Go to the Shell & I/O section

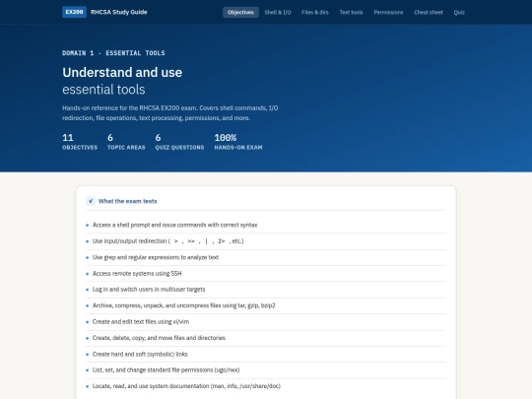pyautogui.click(x=278, y=12)
